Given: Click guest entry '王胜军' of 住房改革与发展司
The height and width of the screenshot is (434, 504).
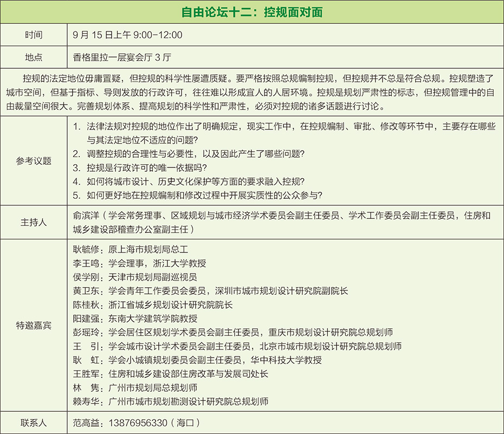Looking at the screenshot, I should pyautogui.click(x=170, y=374).
